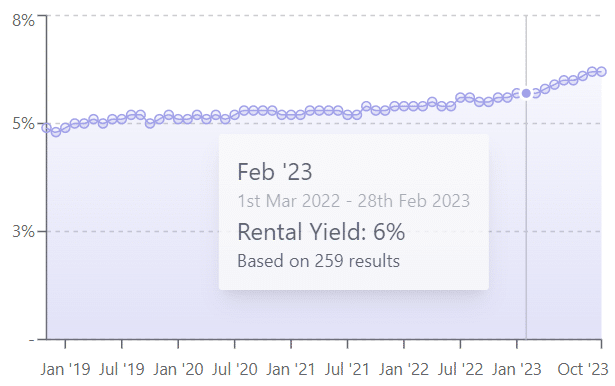This screenshot has height=386, width=615.
Task: Click the Jul '19 x-axis label
Action: tap(122, 369)
